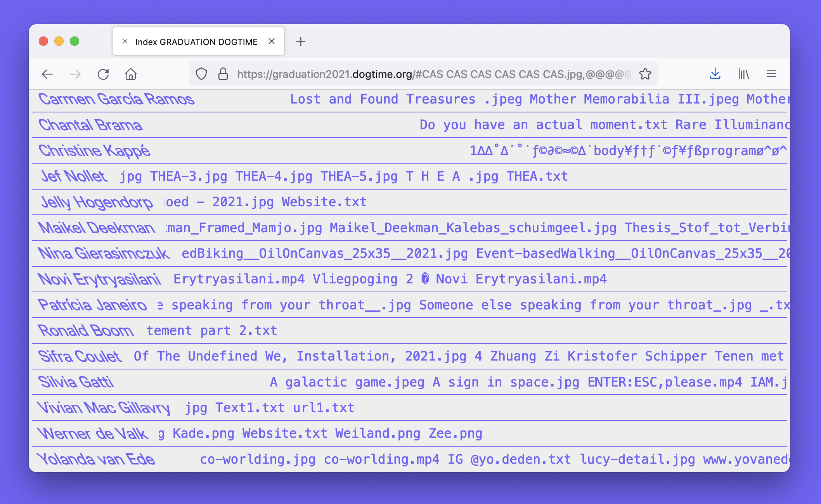
Task: Open Silvia Gatti ENTER:ESC,please.mp4
Action: click(x=664, y=382)
